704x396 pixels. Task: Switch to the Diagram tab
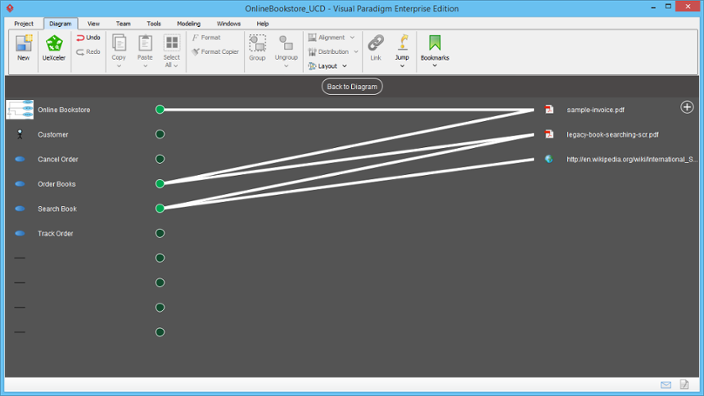click(x=60, y=24)
